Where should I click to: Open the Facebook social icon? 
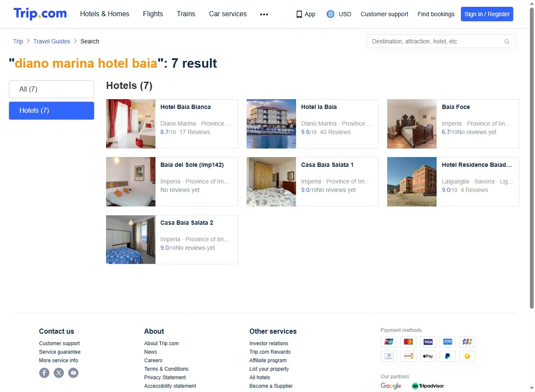point(44,373)
